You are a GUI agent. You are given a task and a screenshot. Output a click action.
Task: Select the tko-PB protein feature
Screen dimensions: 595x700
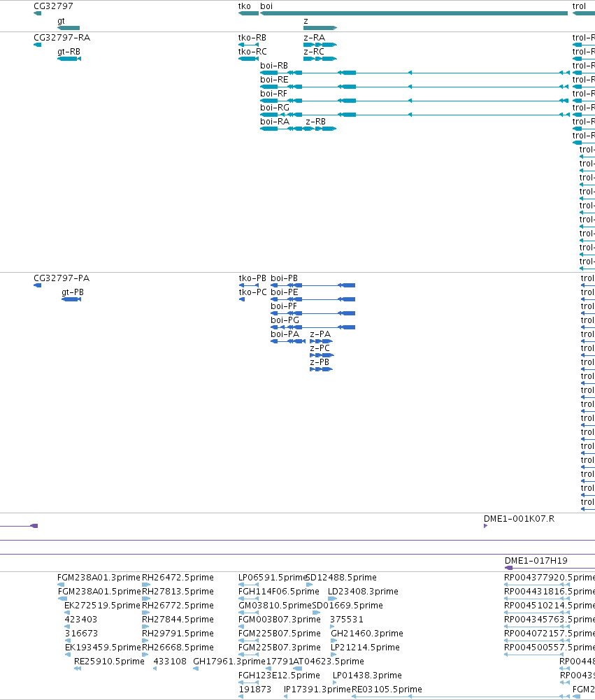pos(249,285)
